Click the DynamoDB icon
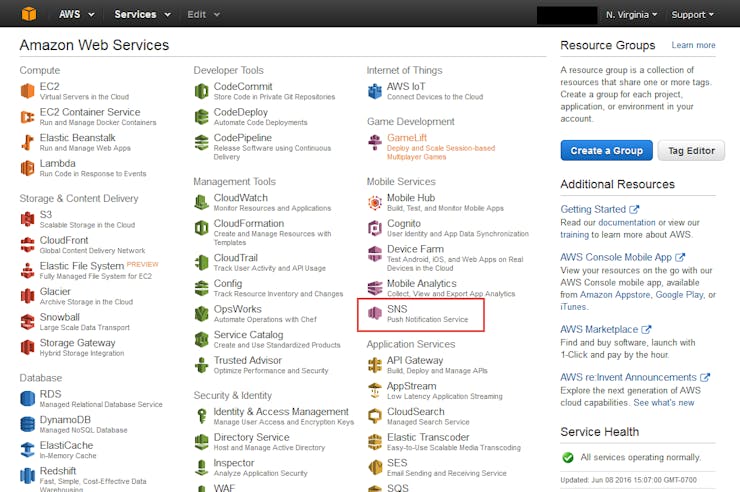Viewport: 740px width, 492px height. pyautogui.click(x=28, y=424)
